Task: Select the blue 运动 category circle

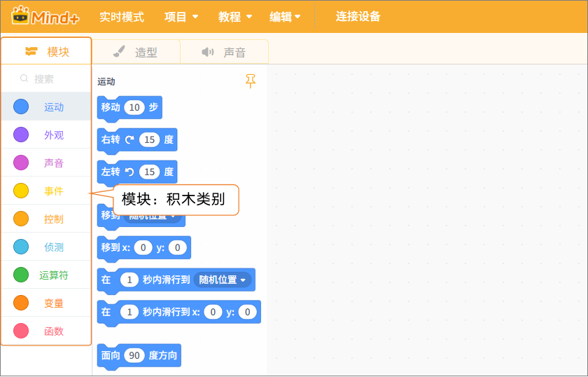Action: pos(21,107)
